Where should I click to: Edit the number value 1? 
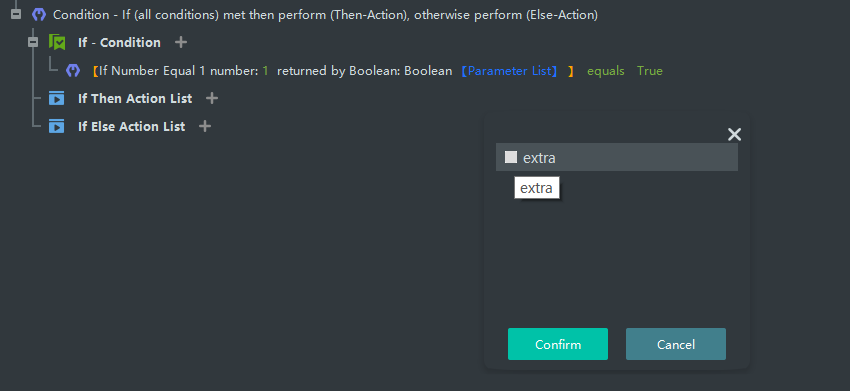[x=265, y=71]
